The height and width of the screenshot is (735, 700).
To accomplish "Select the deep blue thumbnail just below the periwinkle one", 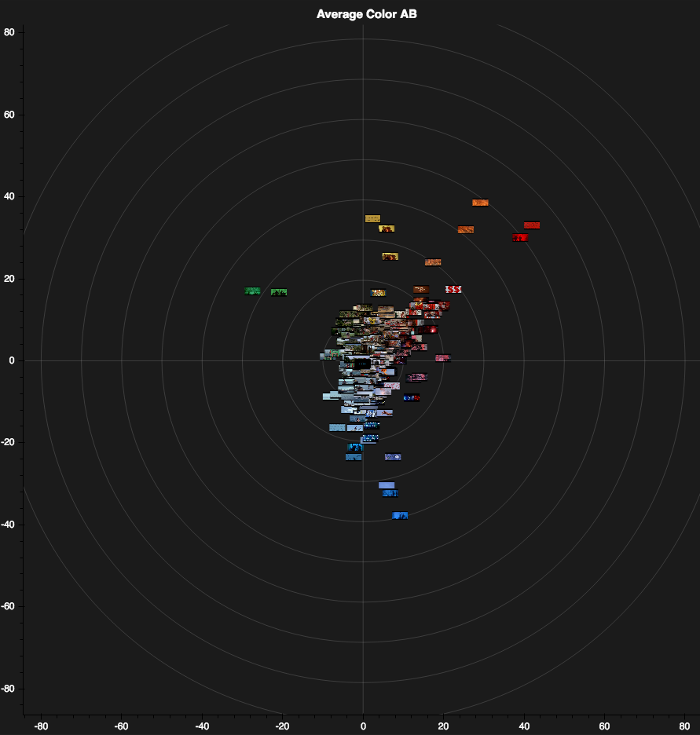I will click(390, 493).
